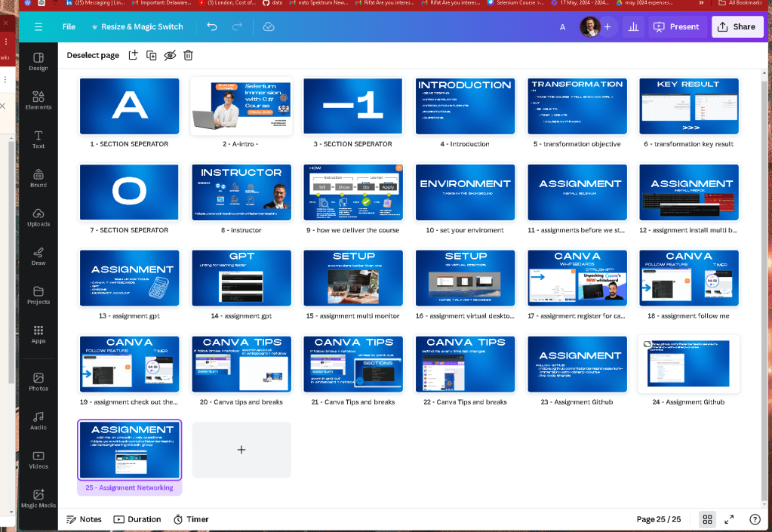Viewport: 772px width, 532px height.
Task: Select page 6 Key Result thumbnail
Action: point(689,106)
